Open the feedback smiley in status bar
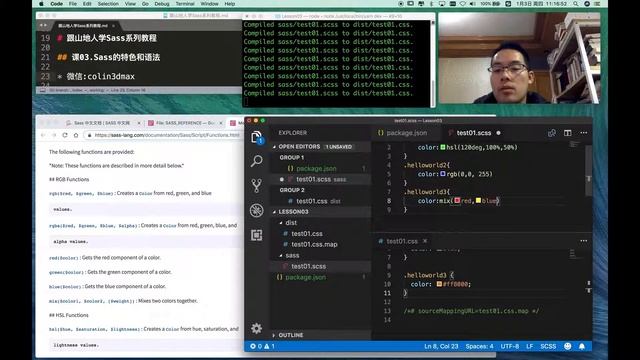 coord(567,346)
